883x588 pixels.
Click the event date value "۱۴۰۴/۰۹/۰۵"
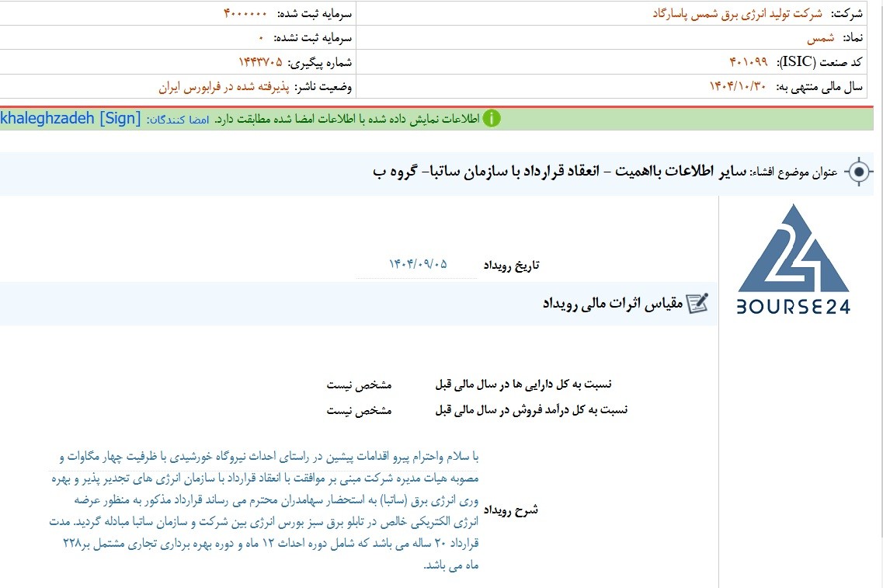(418, 263)
